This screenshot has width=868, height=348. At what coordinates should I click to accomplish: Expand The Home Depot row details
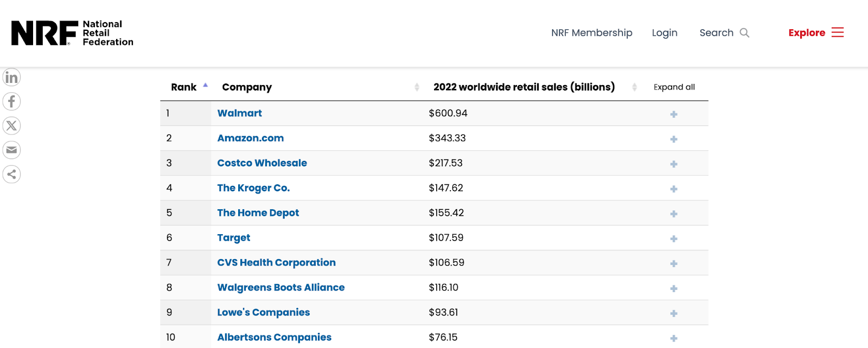(674, 214)
